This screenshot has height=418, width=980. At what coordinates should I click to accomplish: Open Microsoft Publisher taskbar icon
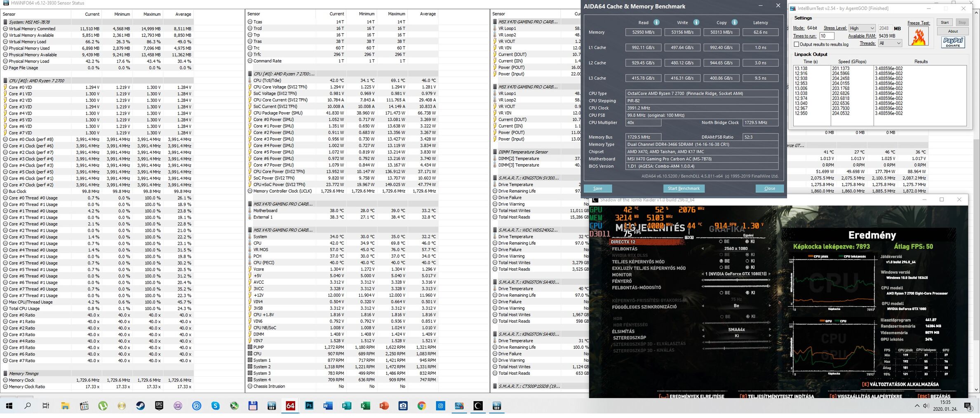point(346,406)
